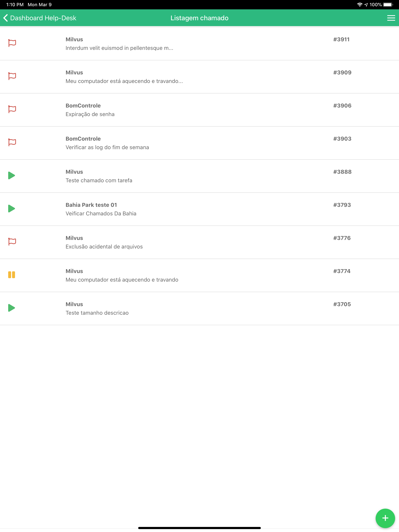
Task: Click green play icon of ticket #3888
Action: [x=11, y=175]
